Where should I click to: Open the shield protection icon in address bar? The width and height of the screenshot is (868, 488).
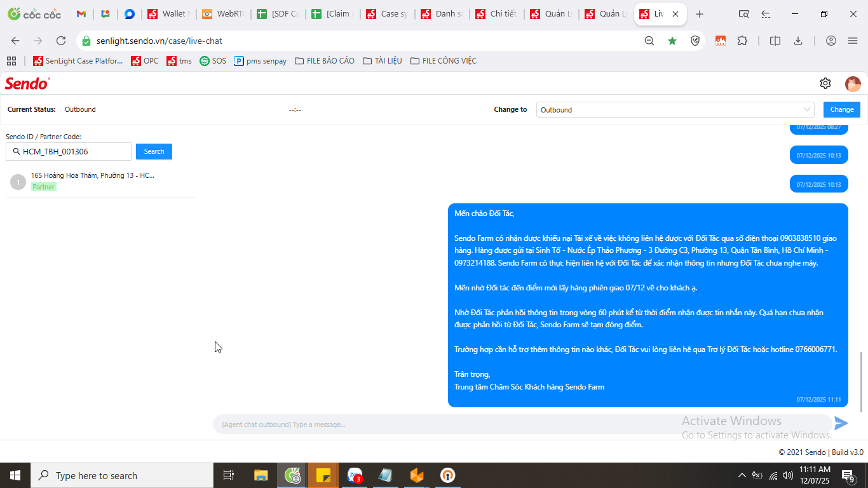pos(695,41)
